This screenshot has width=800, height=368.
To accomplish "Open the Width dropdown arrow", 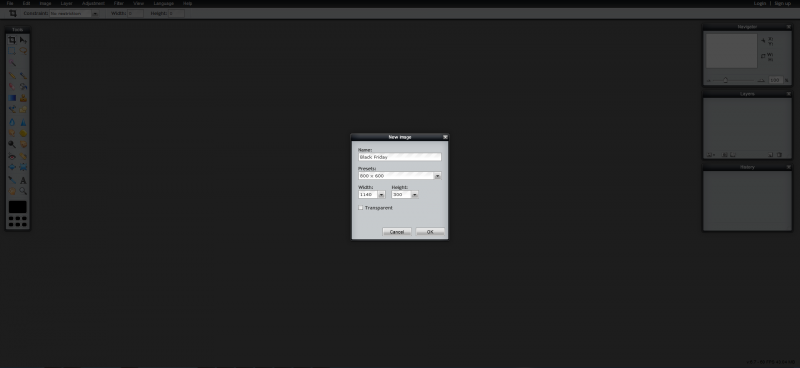I will pos(381,194).
